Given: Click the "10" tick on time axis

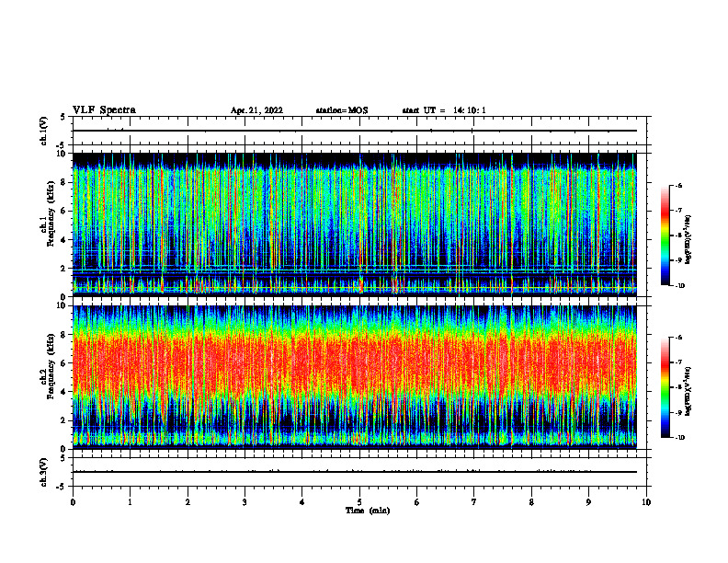Looking at the screenshot, I should point(646,502).
